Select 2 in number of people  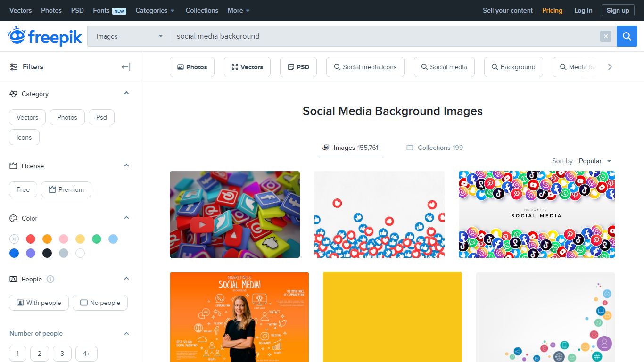tap(40, 354)
